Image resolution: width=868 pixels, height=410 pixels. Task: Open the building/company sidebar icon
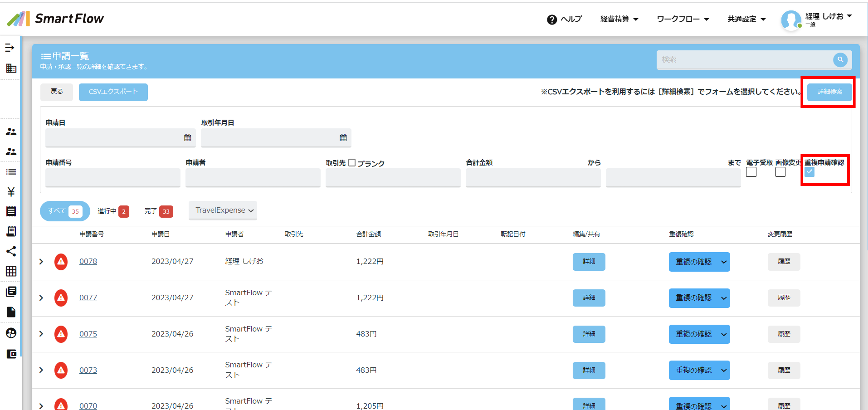click(11, 68)
